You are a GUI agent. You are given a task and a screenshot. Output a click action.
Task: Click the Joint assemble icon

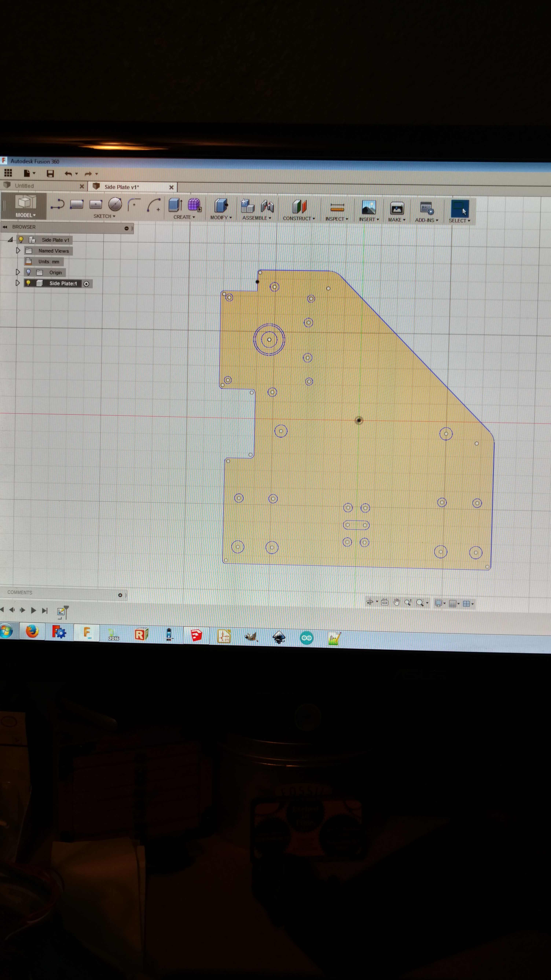click(267, 206)
